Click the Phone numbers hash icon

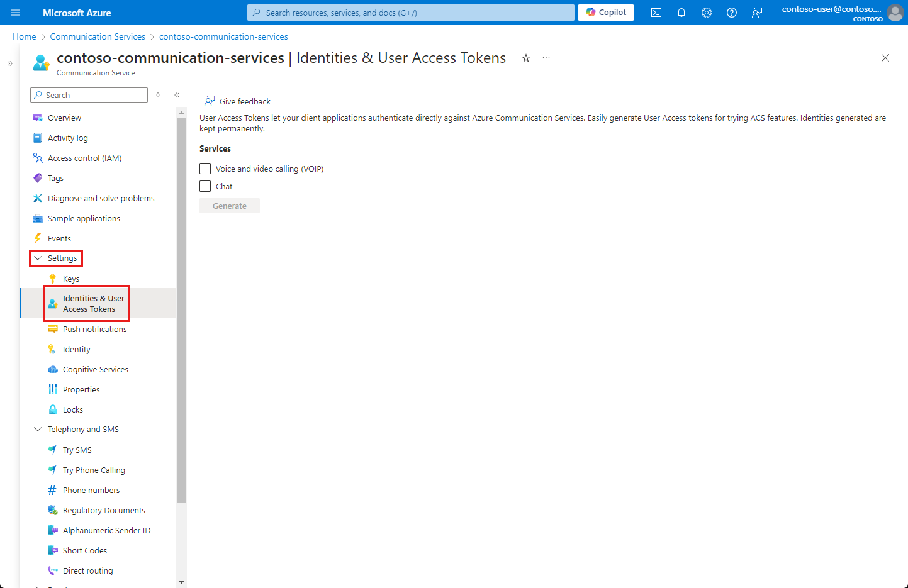(x=53, y=490)
